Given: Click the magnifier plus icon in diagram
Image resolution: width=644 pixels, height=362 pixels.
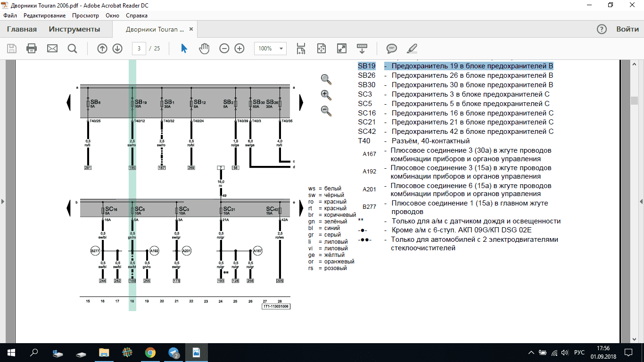Looking at the screenshot, I should click(326, 95).
